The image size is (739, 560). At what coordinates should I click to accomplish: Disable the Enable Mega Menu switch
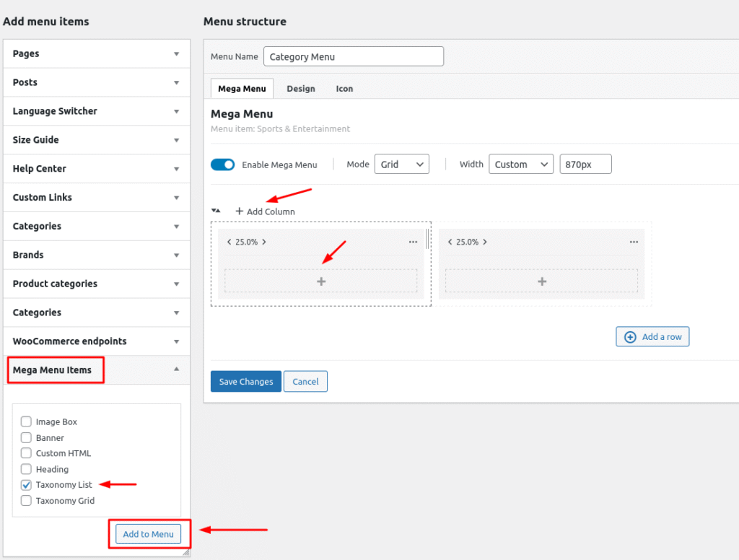pyautogui.click(x=223, y=165)
